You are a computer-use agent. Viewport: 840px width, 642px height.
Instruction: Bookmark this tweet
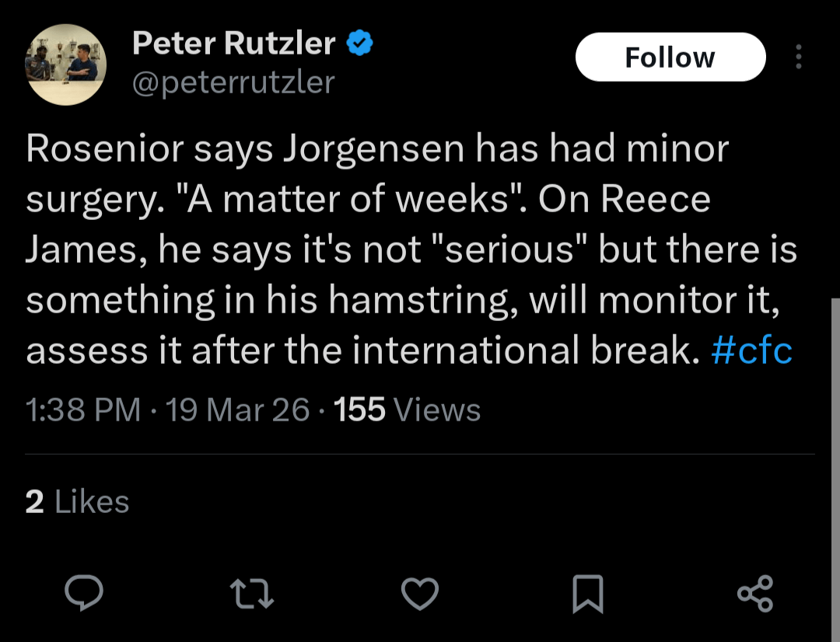(x=588, y=595)
